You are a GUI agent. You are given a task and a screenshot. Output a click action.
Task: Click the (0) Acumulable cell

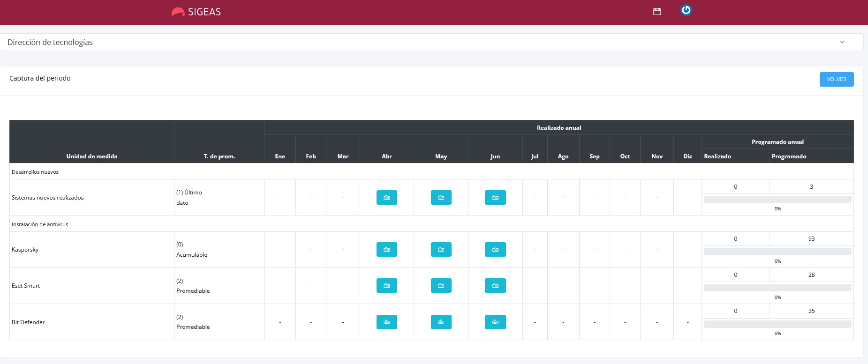pyautogui.click(x=219, y=249)
